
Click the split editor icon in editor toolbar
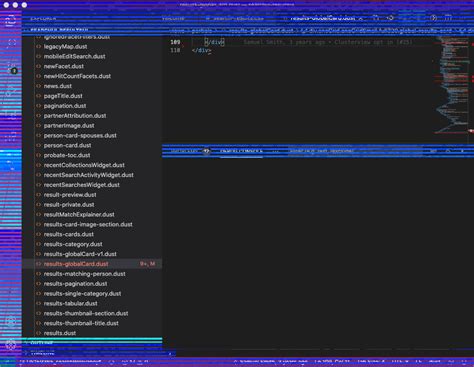pos(448,18)
